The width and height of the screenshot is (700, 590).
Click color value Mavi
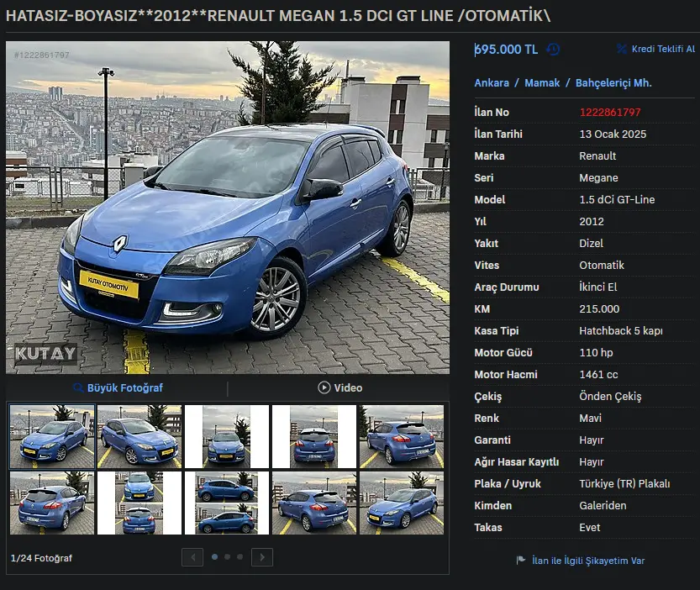click(x=590, y=419)
